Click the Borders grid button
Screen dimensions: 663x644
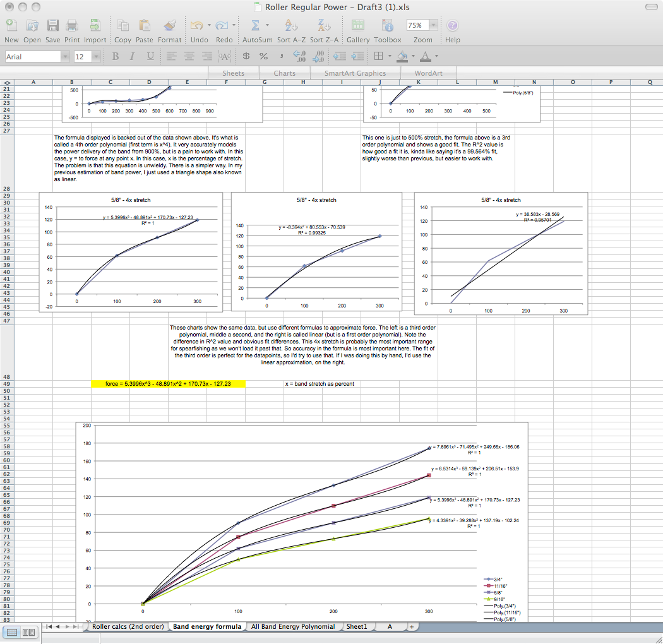pyautogui.click(x=379, y=56)
